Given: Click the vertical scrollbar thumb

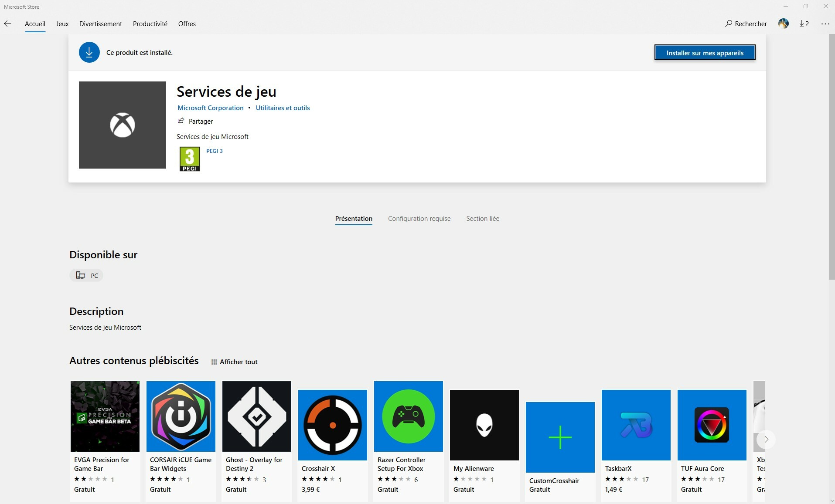Looking at the screenshot, I should [831, 157].
